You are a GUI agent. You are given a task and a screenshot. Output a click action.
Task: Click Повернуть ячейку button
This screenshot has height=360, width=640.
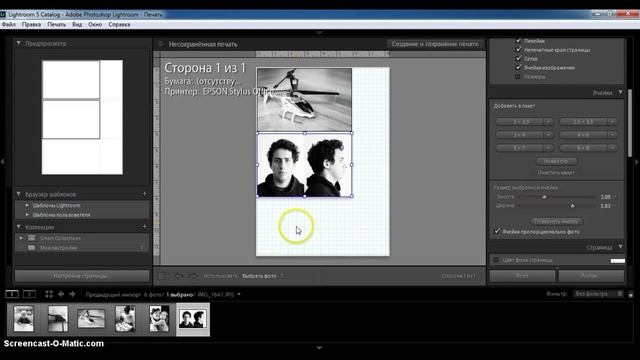coord(556,221)
